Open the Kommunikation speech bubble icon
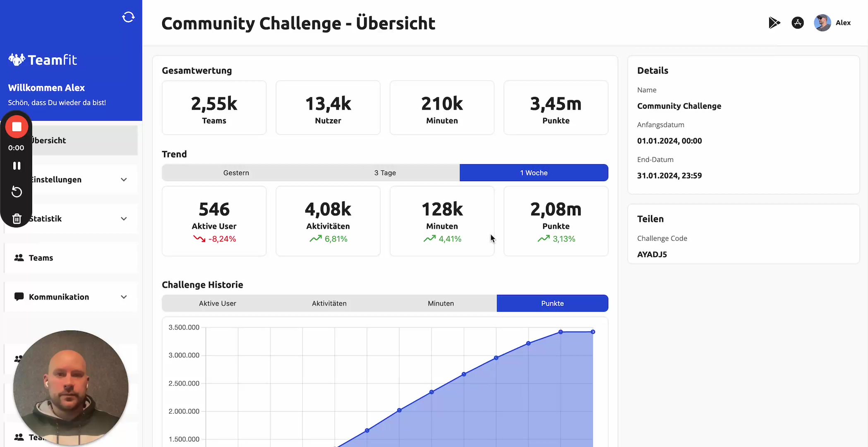The height and width of the screenshot is (447, 868). point(19,297)
